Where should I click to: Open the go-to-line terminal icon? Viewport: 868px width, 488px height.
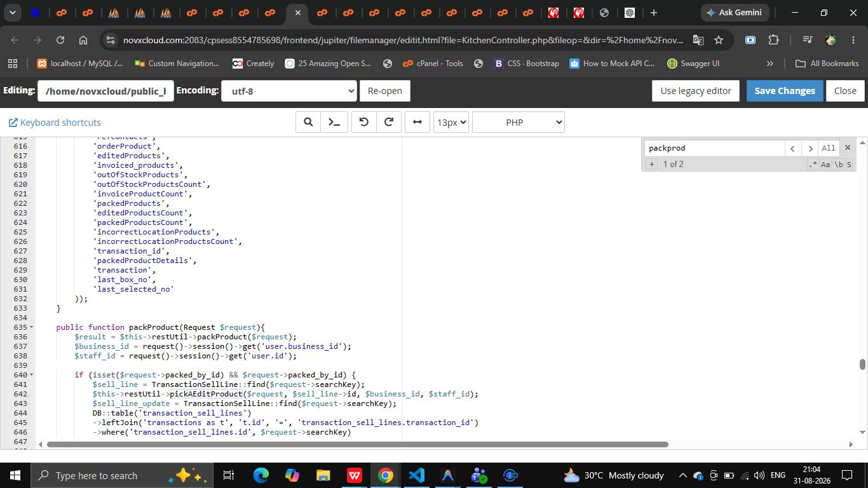point(334,123)
